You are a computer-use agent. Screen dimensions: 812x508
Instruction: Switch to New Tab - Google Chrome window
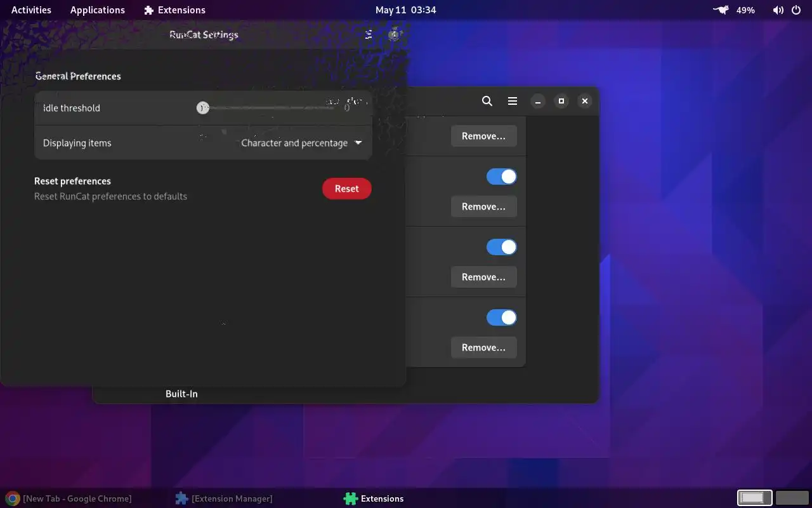point(69,498)
